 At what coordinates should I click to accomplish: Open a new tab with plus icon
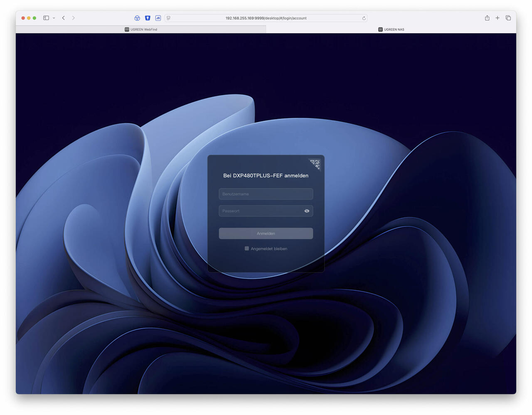tap(498, 18)
